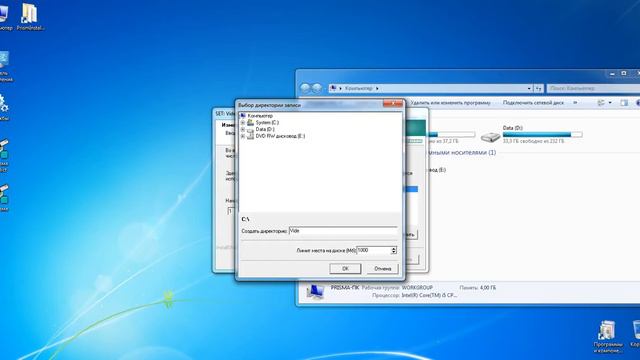Select the Data (D:) drive icon in Explorer

490,137
